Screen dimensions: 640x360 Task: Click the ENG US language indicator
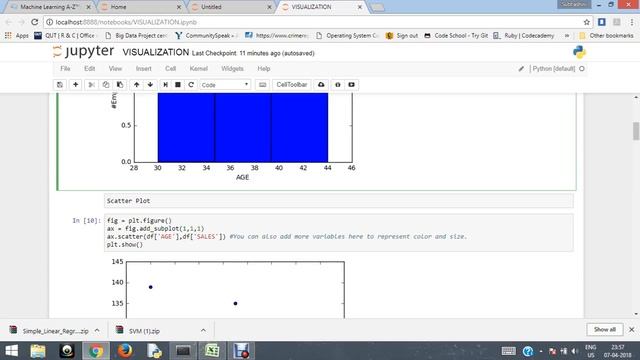(x=591, y=351)
